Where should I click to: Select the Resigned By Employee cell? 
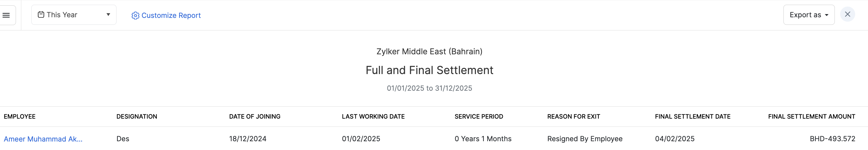click(x=585, y=139)
